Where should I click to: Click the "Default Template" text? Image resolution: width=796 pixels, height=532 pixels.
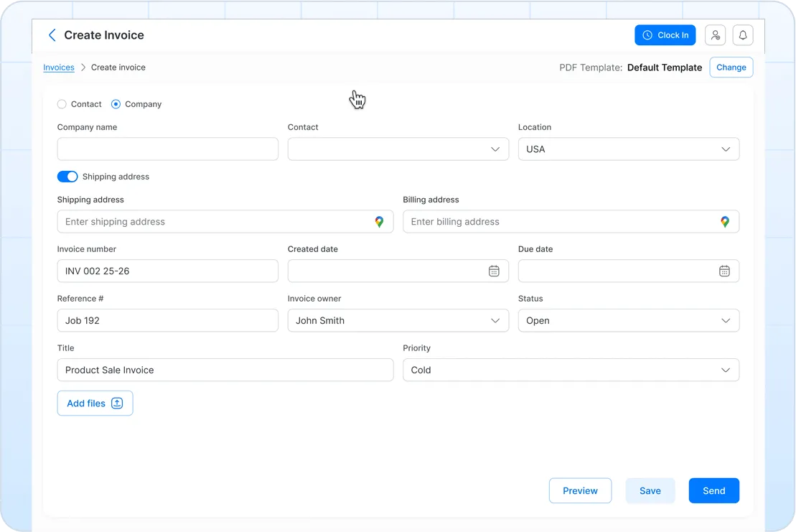click(665, 67)
